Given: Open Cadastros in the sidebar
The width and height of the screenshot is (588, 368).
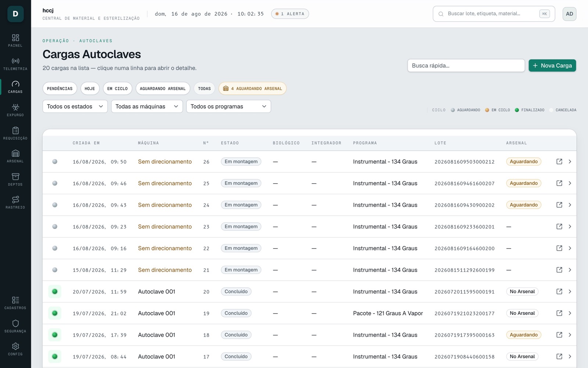Looking at the screenshot, I should [15, 303].
